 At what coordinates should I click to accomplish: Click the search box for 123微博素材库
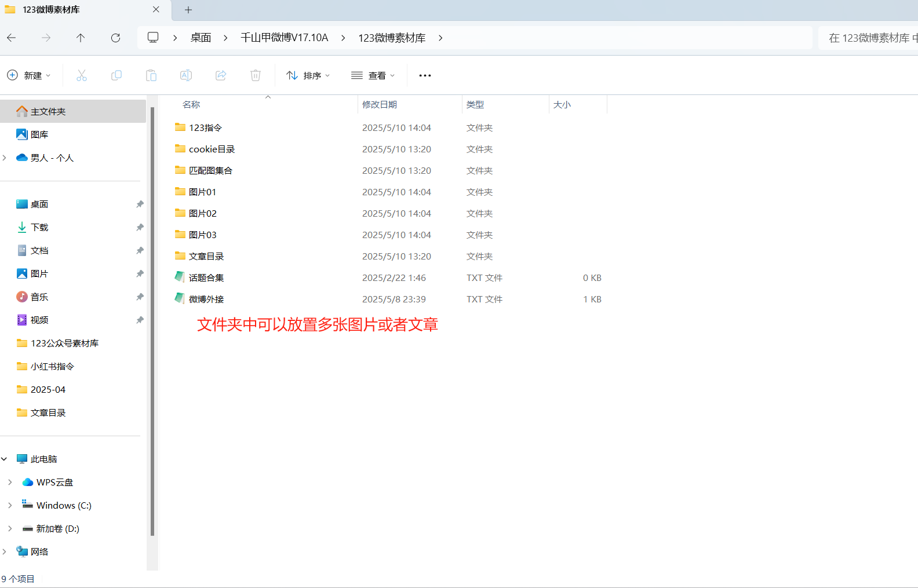click(x=869, y=38)
